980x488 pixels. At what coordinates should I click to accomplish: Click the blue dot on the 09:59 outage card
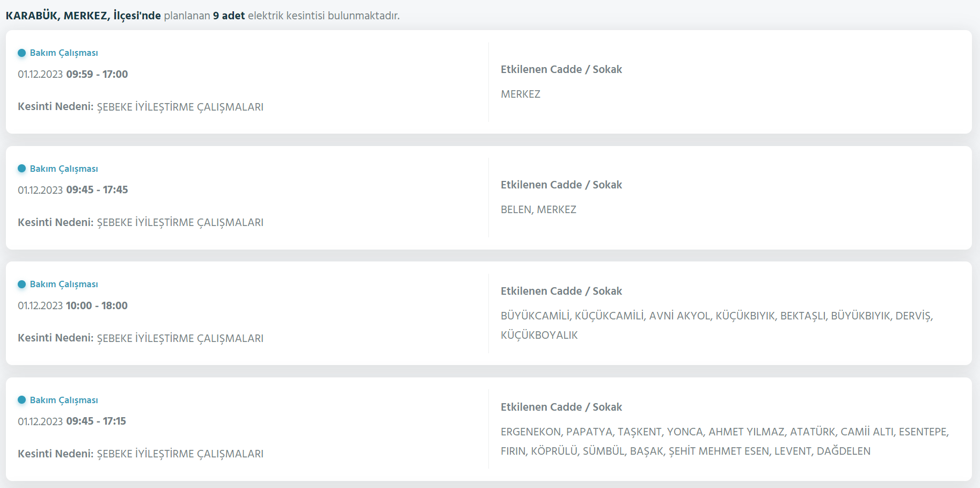pyautogui.click(x=21, y=53)
